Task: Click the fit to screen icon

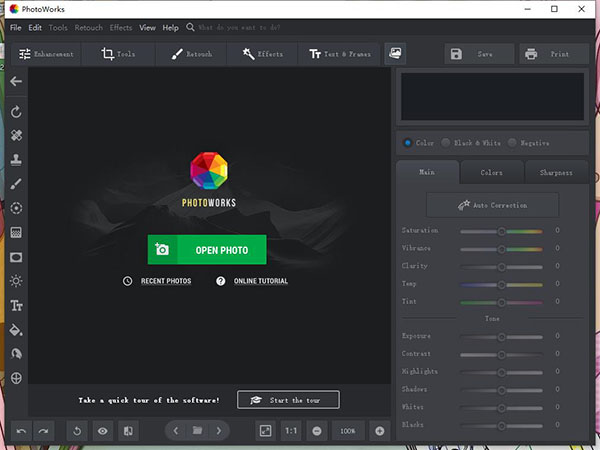Action: point(266,431)
